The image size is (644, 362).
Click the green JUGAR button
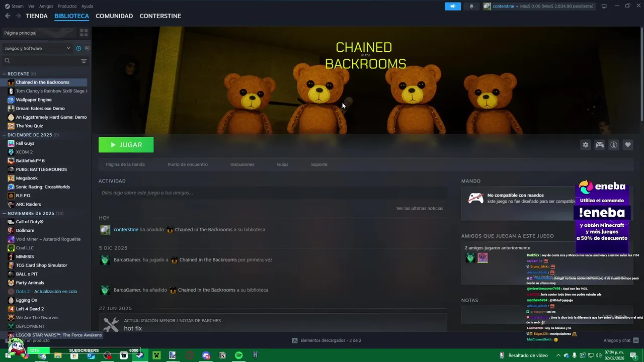(126, 145)
